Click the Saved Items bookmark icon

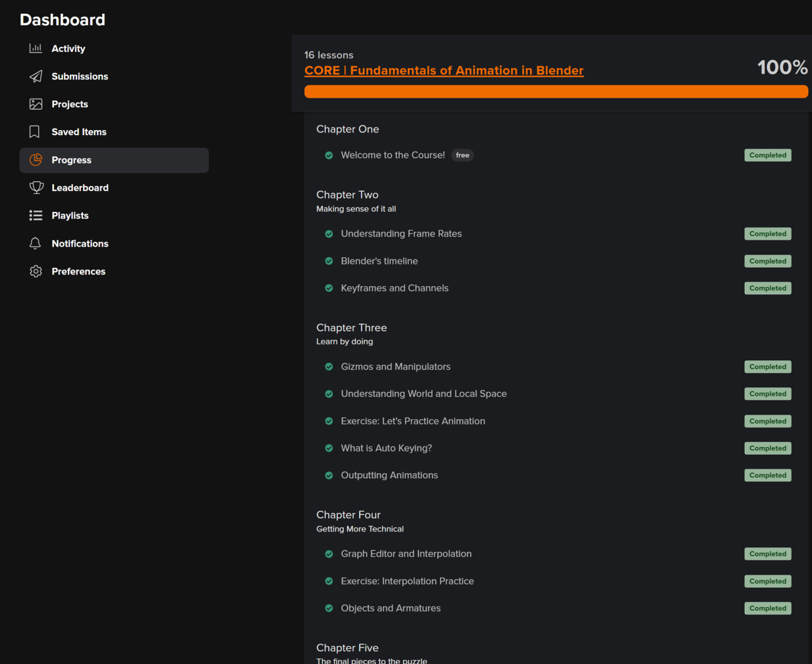(x=35, y=132)
